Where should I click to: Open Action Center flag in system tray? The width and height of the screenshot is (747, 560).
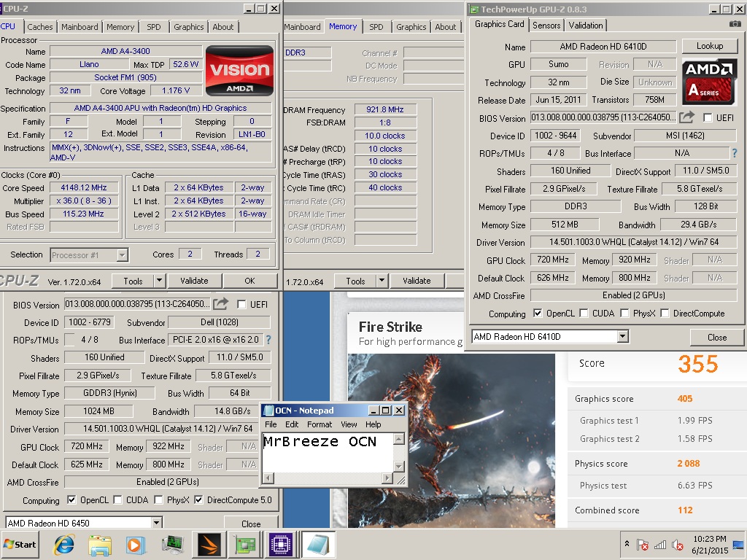tap(642, 544)
